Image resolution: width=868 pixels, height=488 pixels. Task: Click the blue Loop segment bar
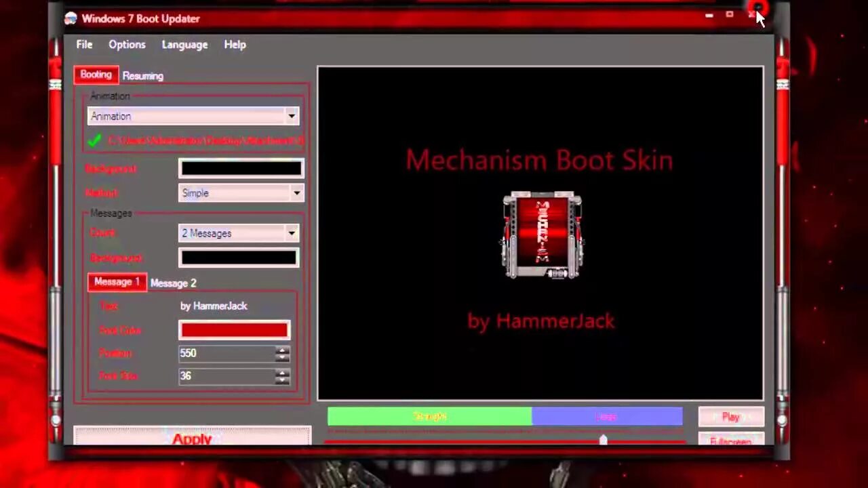607,416
